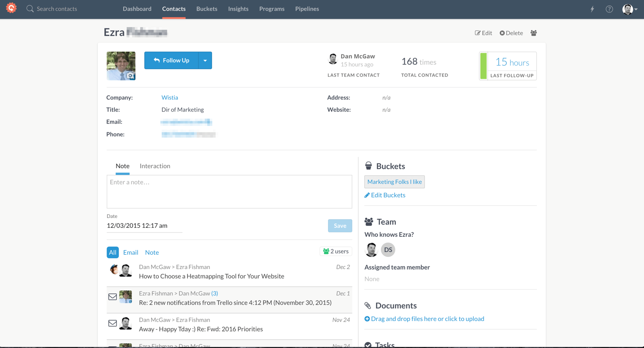Click Ezra's avatar on the Trello email row
The image size is (644, 348).
pos(125,297)
